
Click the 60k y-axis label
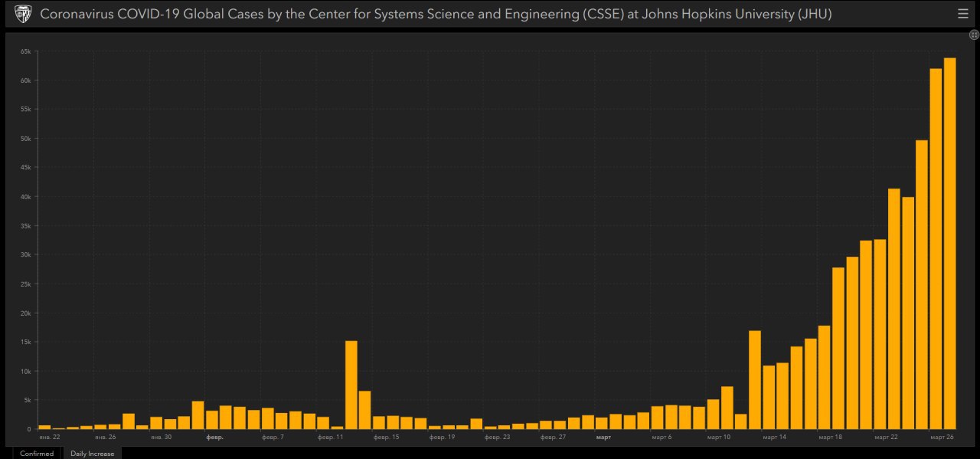pyautogui.click(x=25, y=80)
